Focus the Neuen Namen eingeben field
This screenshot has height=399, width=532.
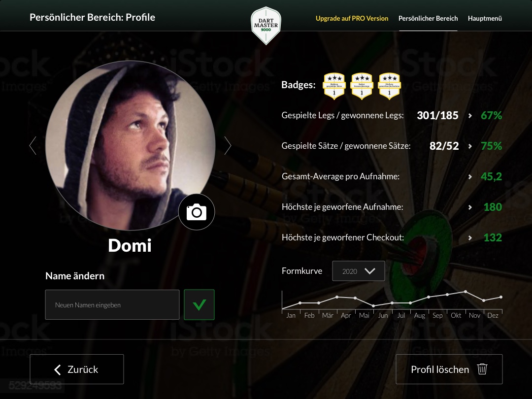click(x=112, y=305)
